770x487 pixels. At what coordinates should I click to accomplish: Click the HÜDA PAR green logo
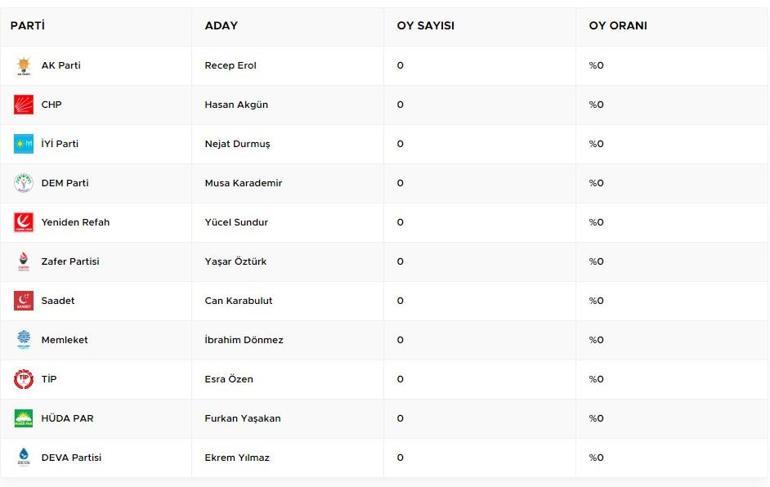[24, 418]
